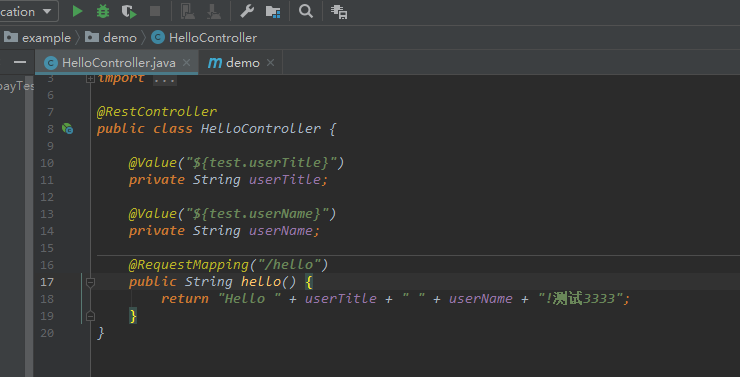Open Project Structure folder icon
The image size is (740, 377).
tap(273, 12)
